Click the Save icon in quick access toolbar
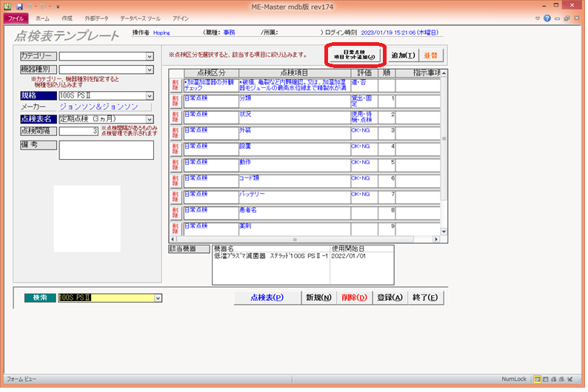This screenshot has width=588, height=392. (x=19, y=7)
